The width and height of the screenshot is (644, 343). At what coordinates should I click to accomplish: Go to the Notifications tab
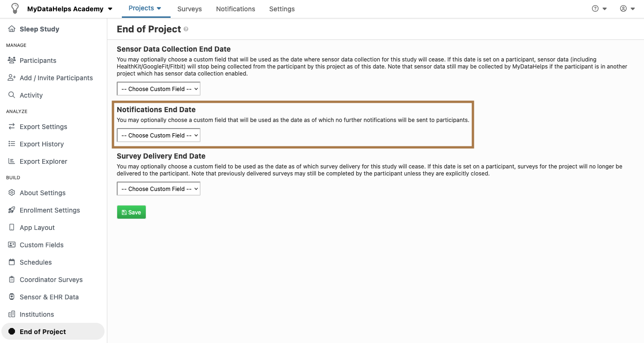235,9
